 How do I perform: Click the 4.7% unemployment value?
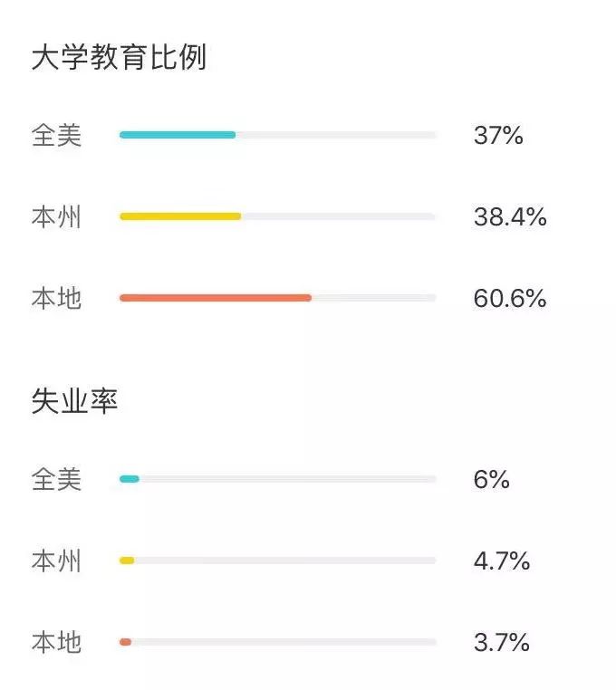point(502,561)
